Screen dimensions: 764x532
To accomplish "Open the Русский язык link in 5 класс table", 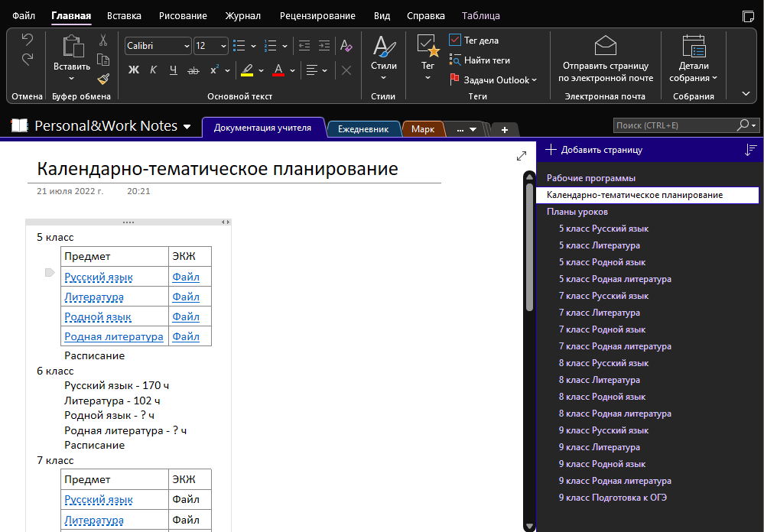I will (99, 277).
